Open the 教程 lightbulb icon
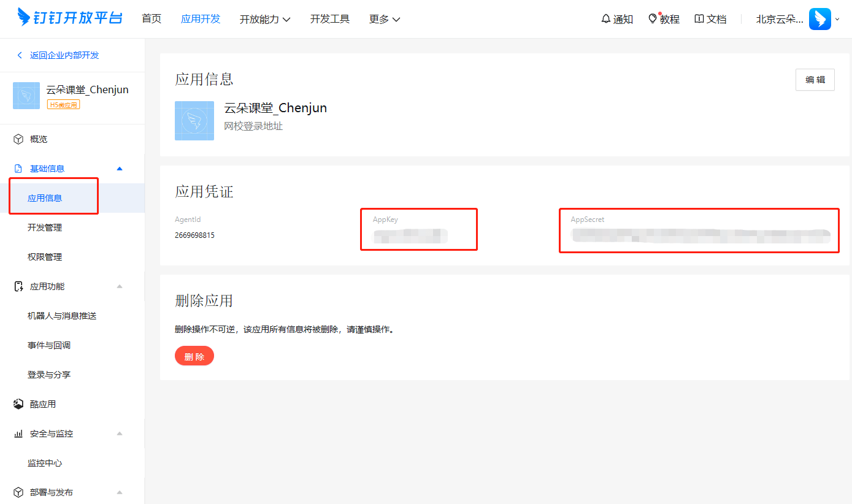This screenshot has width=852, height=504. [x=653, y=19]
